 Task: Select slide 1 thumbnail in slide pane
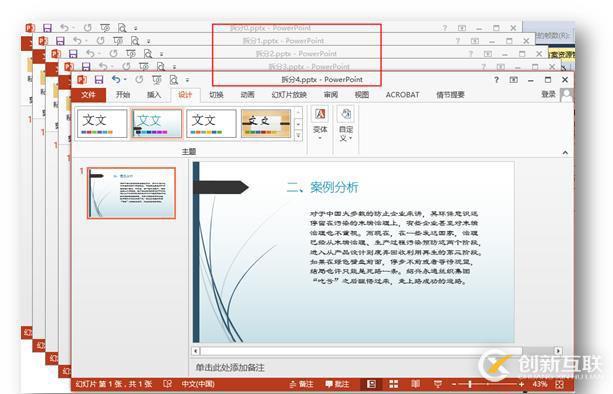point(131,193)
